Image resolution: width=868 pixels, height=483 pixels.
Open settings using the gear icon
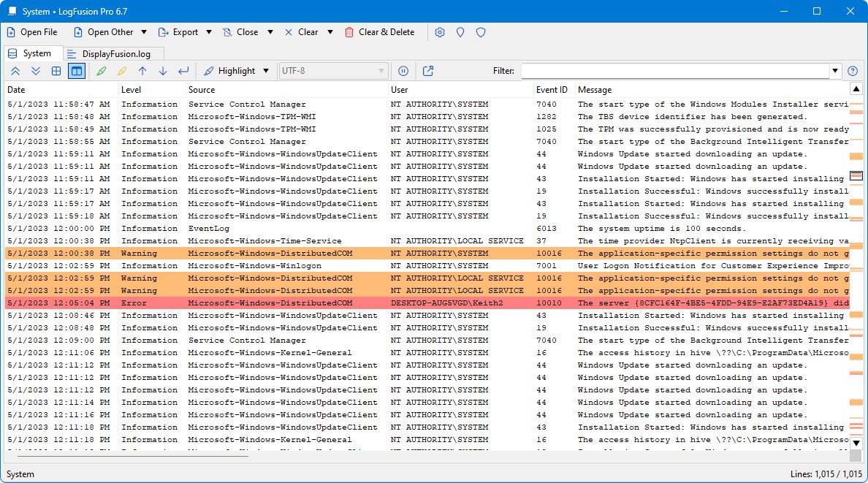[440, 32]
